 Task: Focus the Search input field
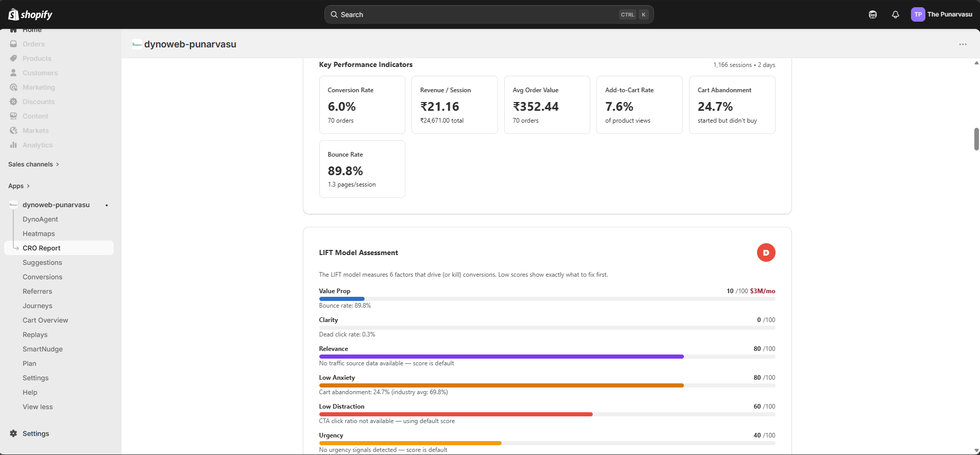click(479, 14)
